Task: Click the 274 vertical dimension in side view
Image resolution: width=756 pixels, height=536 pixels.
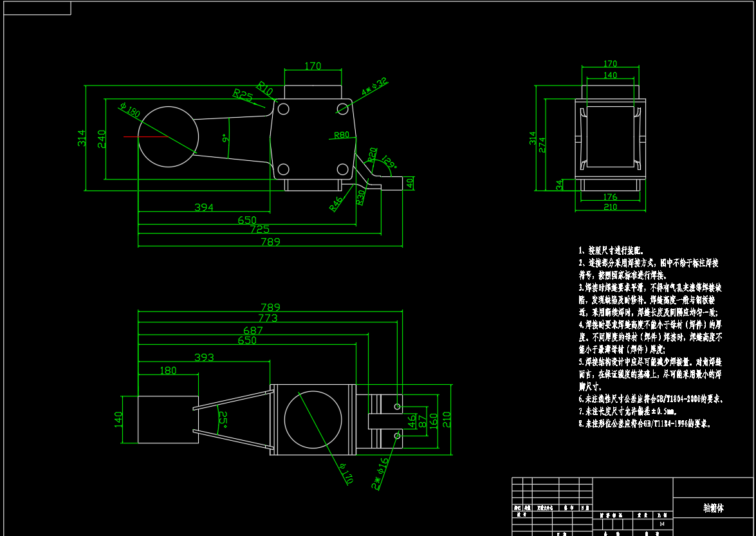Action: (x=542, y=143)
